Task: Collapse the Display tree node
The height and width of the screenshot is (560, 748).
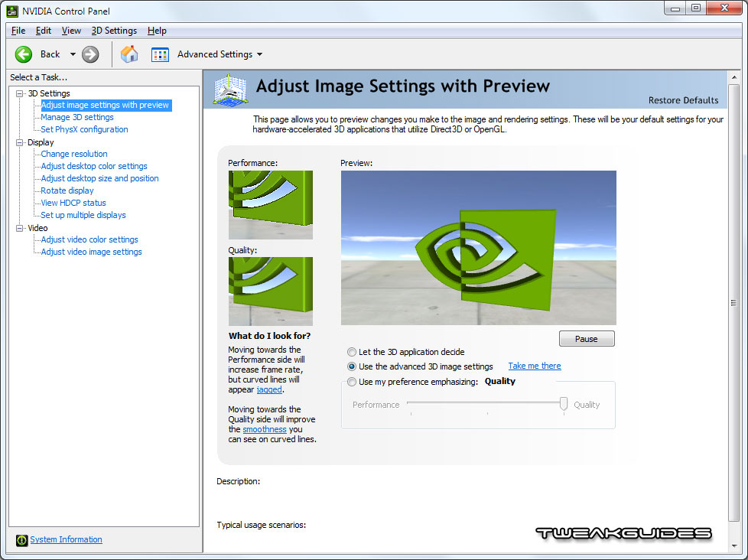Action: tap(20, 142)
